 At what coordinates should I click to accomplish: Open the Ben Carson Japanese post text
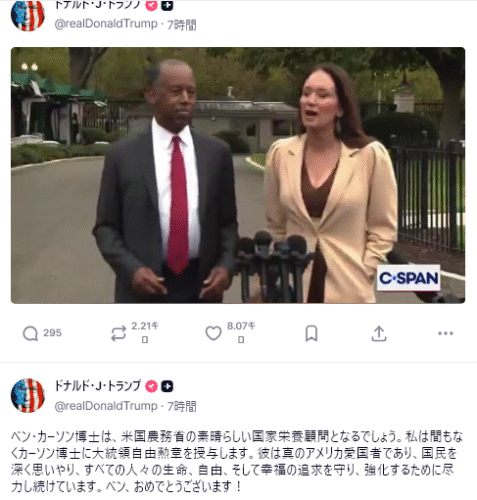[x=237, y=461]
